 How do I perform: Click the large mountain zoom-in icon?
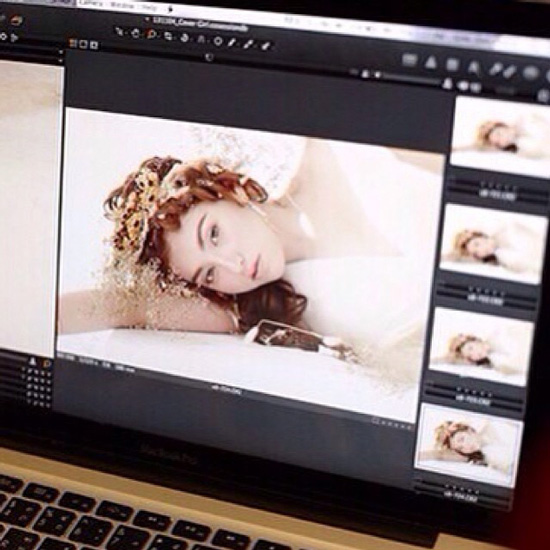[447, 83]
